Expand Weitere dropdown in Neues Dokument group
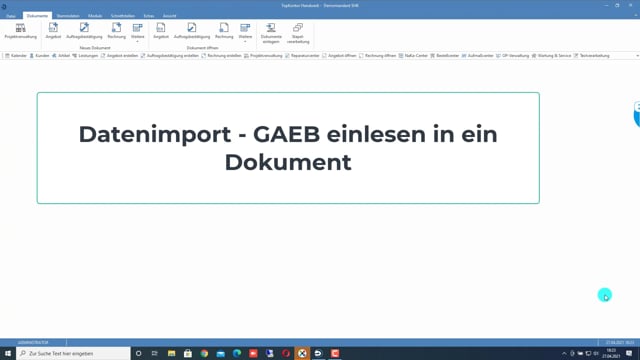The image size is (640, 360). click(x=138, y=33)
